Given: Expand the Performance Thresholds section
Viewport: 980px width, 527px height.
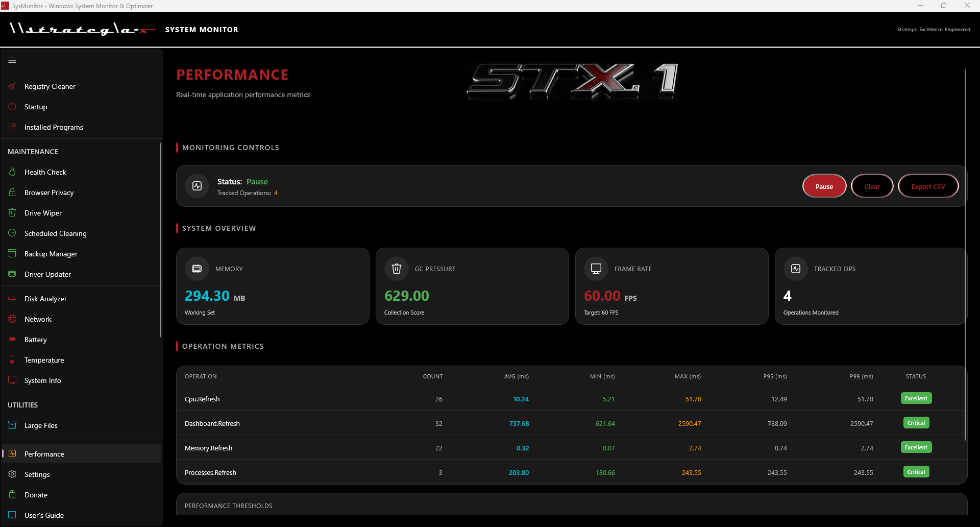Looking at the screenshot, I should click(x=228, y=506).
